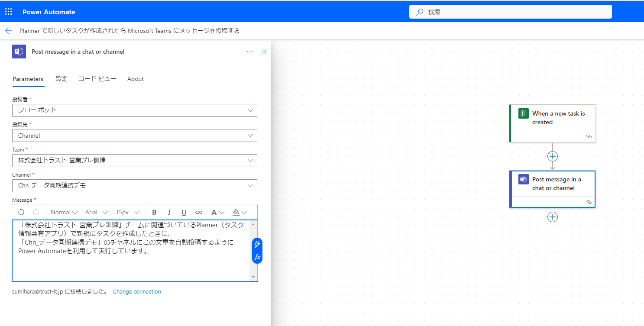Click the search magnifier icon

pyautogui.click(x=419, y=12)
